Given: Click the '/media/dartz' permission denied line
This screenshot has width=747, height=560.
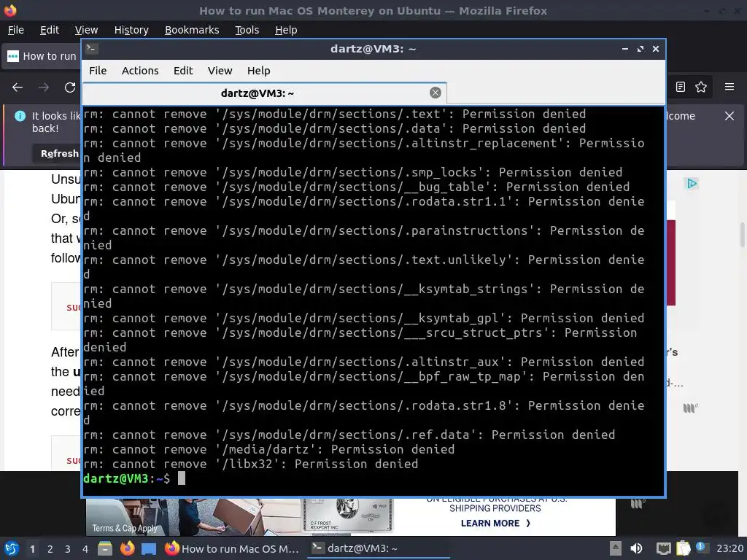Looking at the screenshot, I should tap(268, 449).
